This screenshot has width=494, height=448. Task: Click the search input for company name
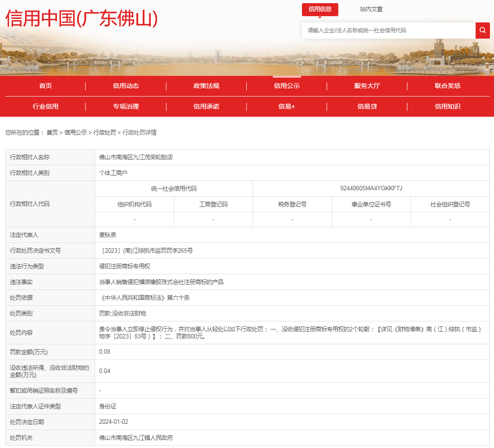(388, 31)
